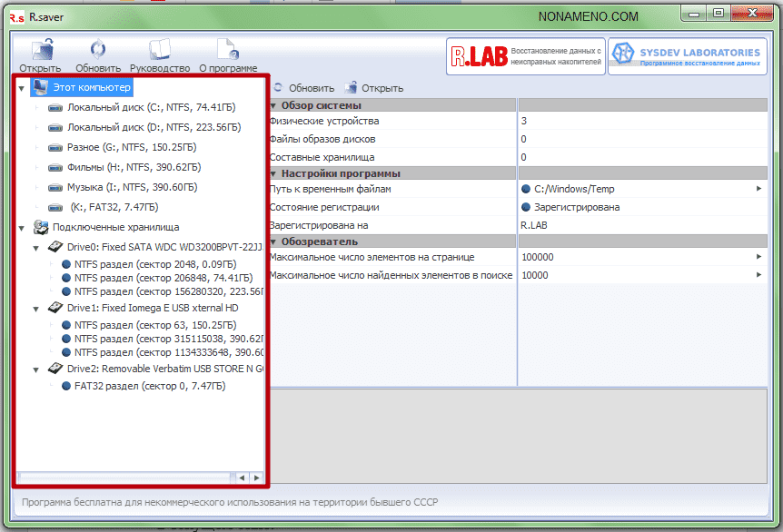Click the Открыть toolbar icon
The image size is (783, 532).
point(40,51)
